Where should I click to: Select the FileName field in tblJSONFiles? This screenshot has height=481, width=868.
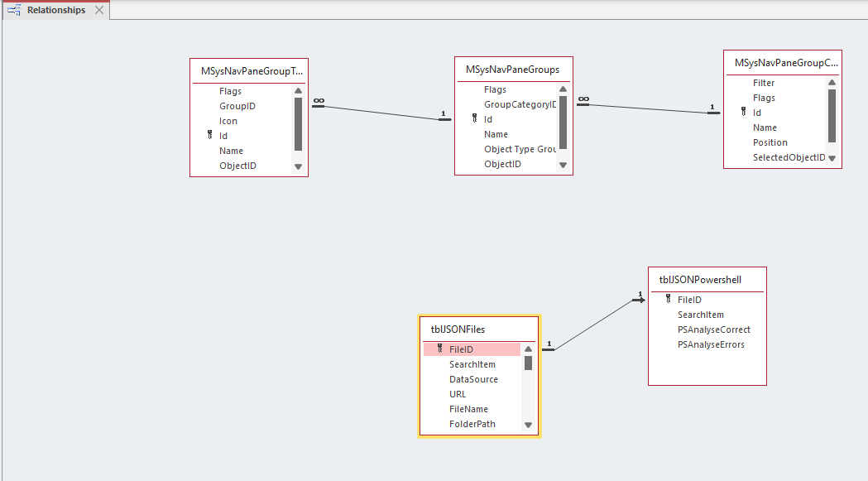click(469, 409)
